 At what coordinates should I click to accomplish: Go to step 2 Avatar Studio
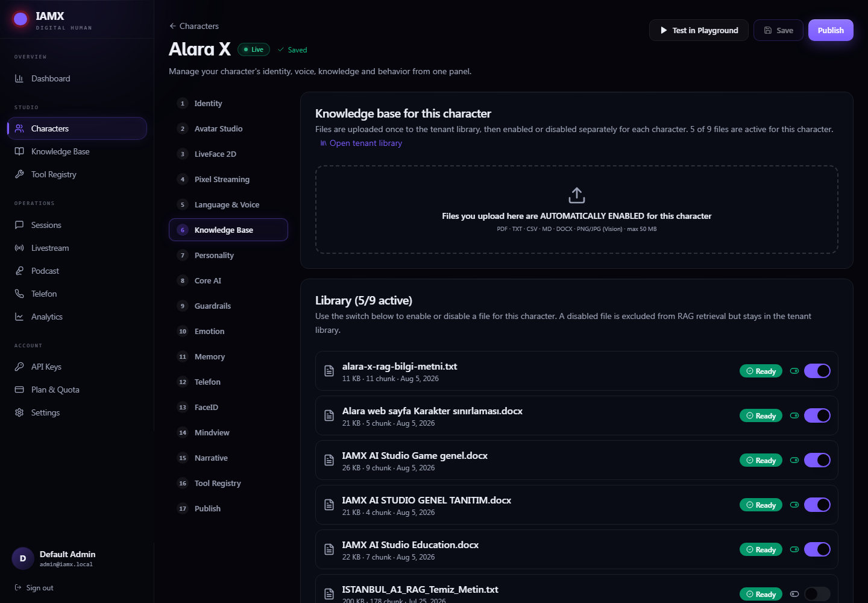tap(228, 128)
